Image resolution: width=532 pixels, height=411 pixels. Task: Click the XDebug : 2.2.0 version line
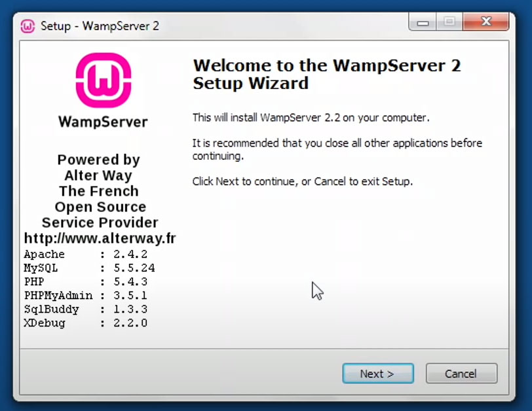point(85,323)
